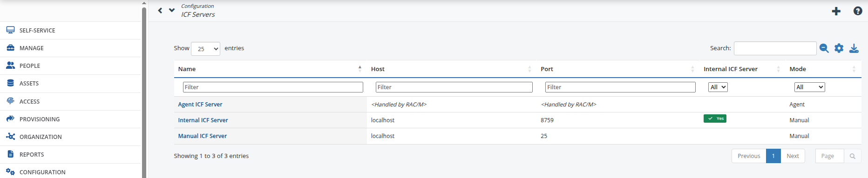
Task: Open the navigation history down chevron
Action: coord(172,10)
